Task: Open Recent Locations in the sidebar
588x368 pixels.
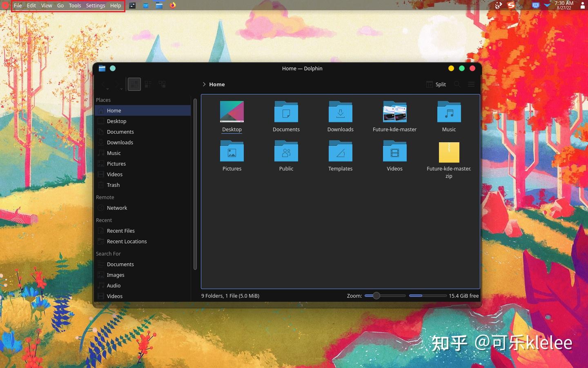Action: [127, 241]
